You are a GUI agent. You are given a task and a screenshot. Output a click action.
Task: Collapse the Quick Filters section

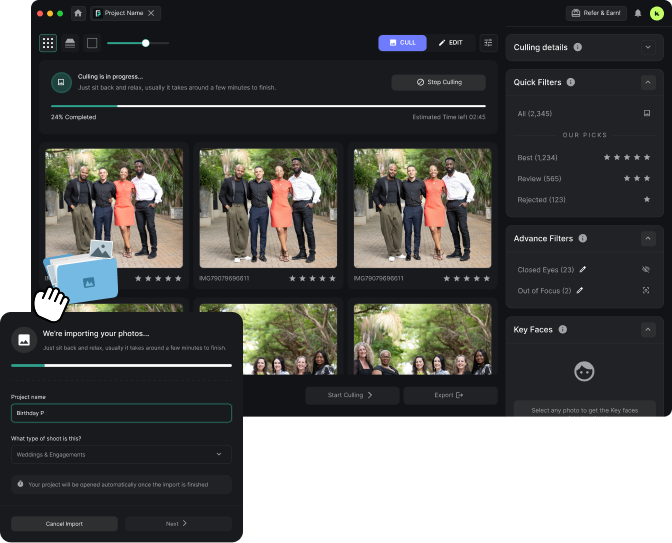pyautogui.click(x=649, y=82)
